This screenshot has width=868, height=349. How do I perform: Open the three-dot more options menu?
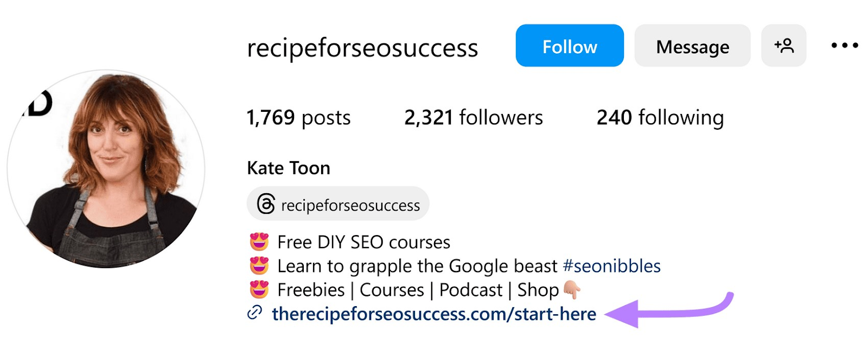tap(844, 46)
